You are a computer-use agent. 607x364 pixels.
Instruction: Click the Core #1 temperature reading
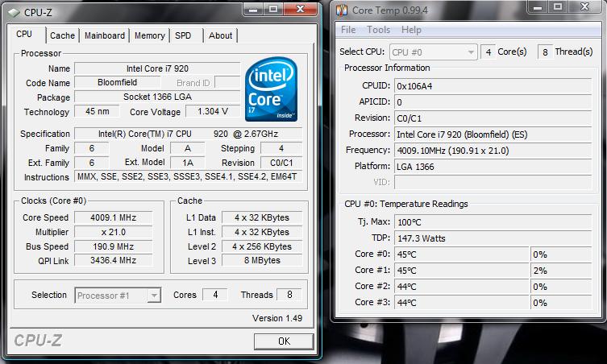(461, 271)
